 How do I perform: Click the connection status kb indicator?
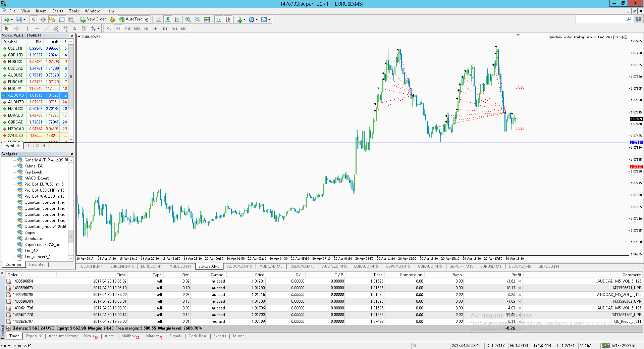coord(620,345)
